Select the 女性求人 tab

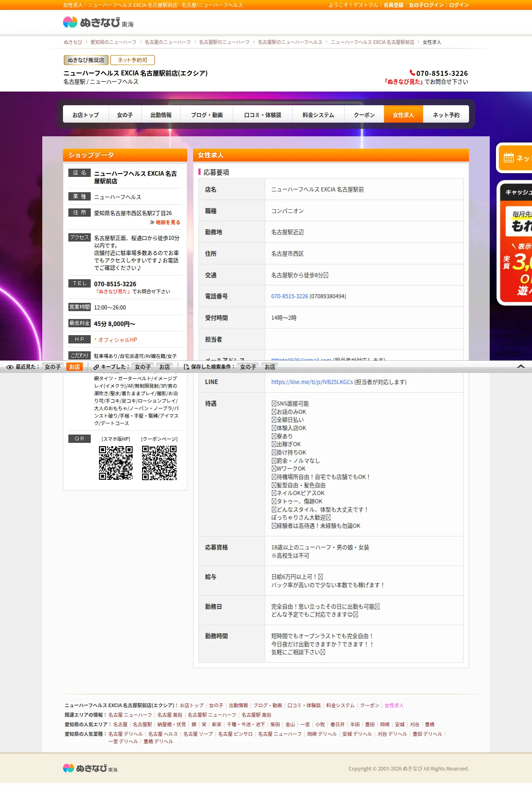click(x=404, y=115)
